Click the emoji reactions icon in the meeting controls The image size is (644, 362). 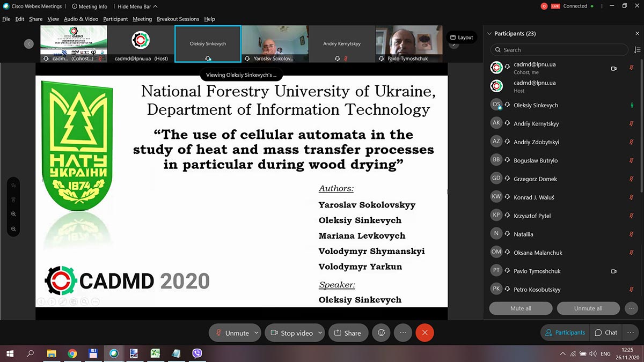(381, 333)
